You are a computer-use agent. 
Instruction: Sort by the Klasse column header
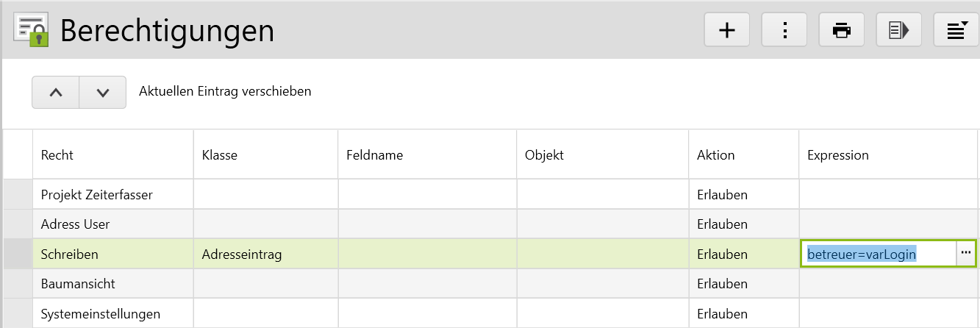coord(219,155)
